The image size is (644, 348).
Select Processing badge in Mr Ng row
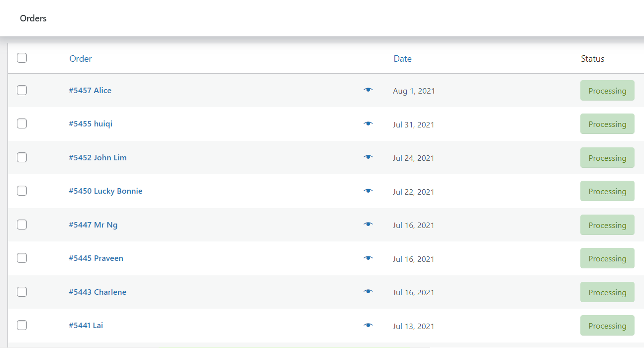point(607,225)
